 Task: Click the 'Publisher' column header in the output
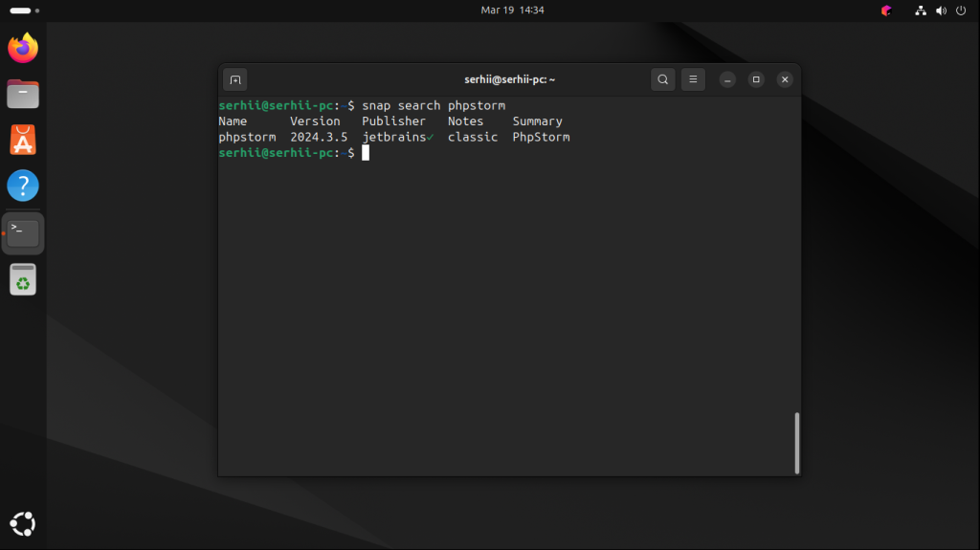pos(393,121)
